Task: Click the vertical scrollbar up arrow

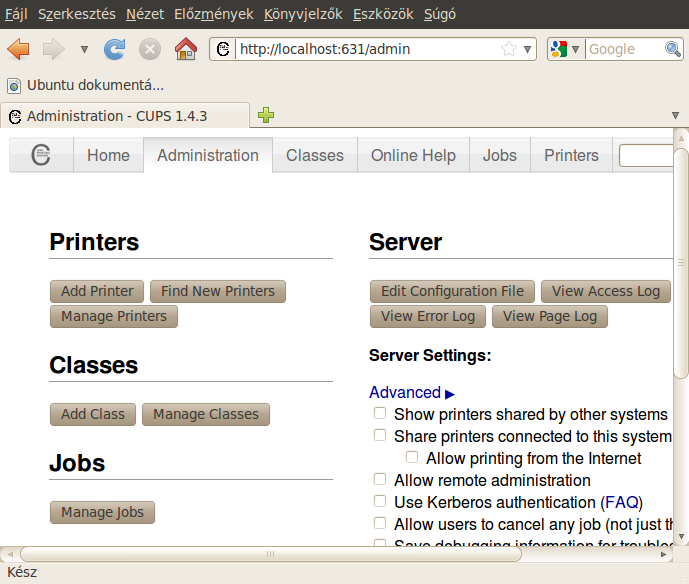Action: pos(681,138)
